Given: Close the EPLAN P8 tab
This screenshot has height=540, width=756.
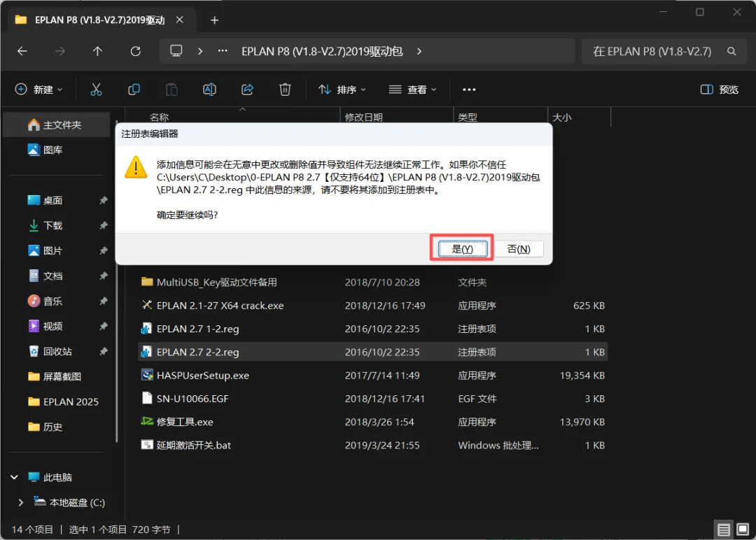Looking at the screenshot, I should coord(179,20).
